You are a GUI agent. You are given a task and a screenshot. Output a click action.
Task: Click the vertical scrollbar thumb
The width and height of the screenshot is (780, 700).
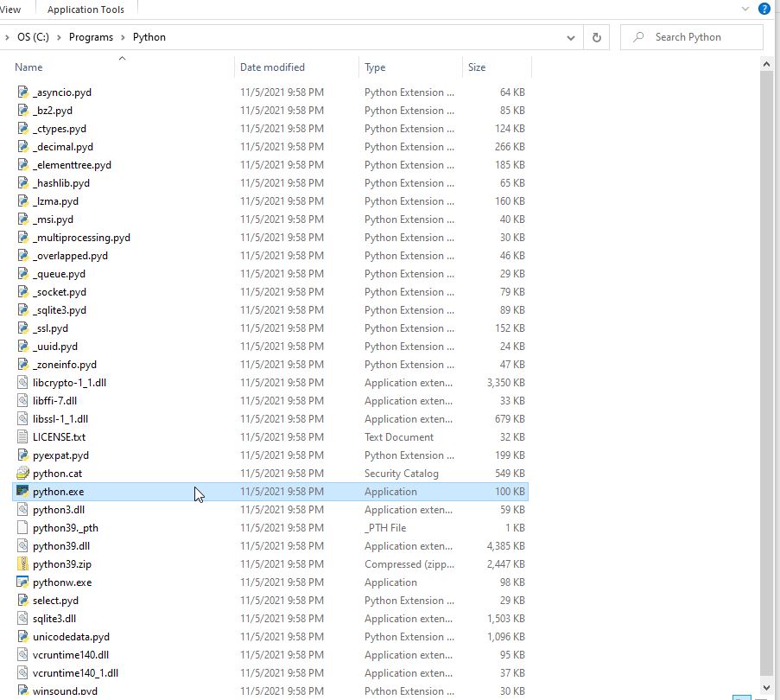click(x=766, y=373)
